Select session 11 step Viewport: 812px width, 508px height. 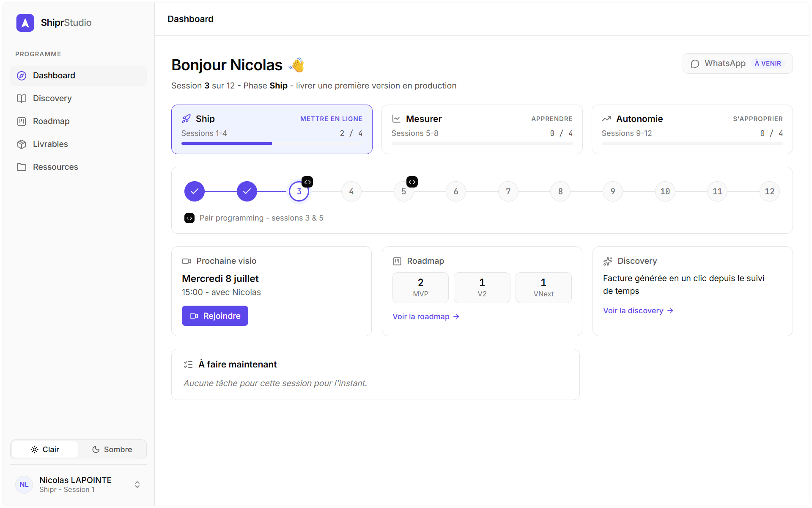pyautogui.click(x=717, y=191)
